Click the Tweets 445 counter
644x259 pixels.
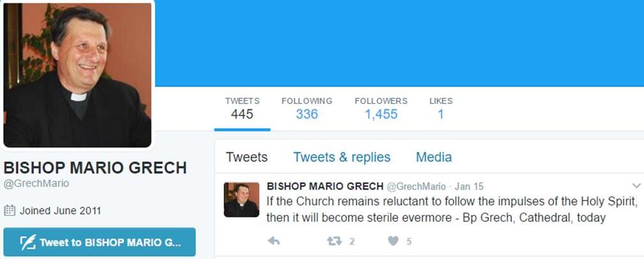click(x=242, y=108)
